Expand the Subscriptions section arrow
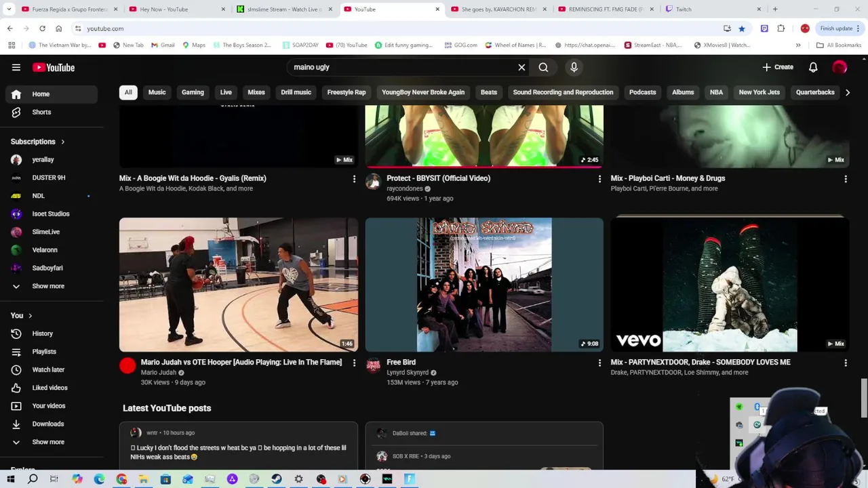This screenshot has width=868, height=488. point(62,142)
